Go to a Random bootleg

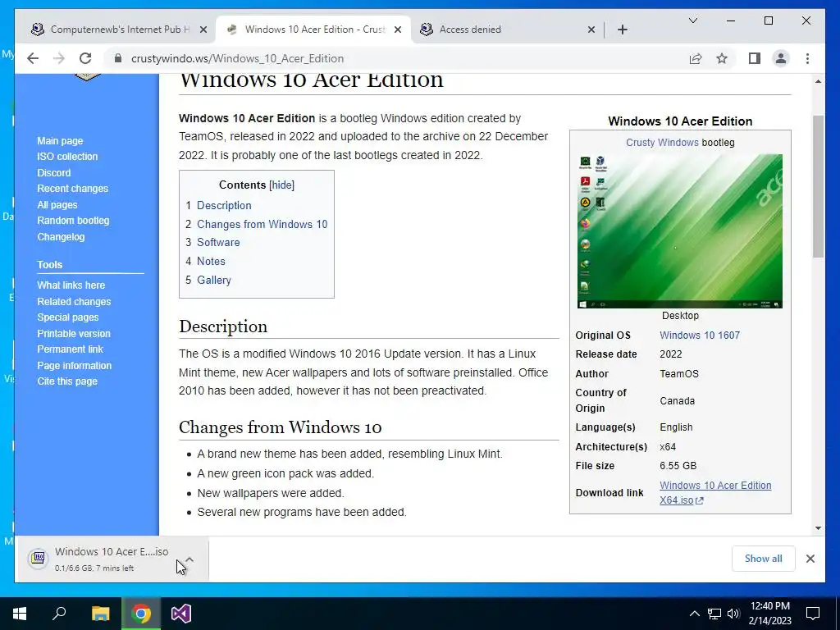[x=73, y=220]
